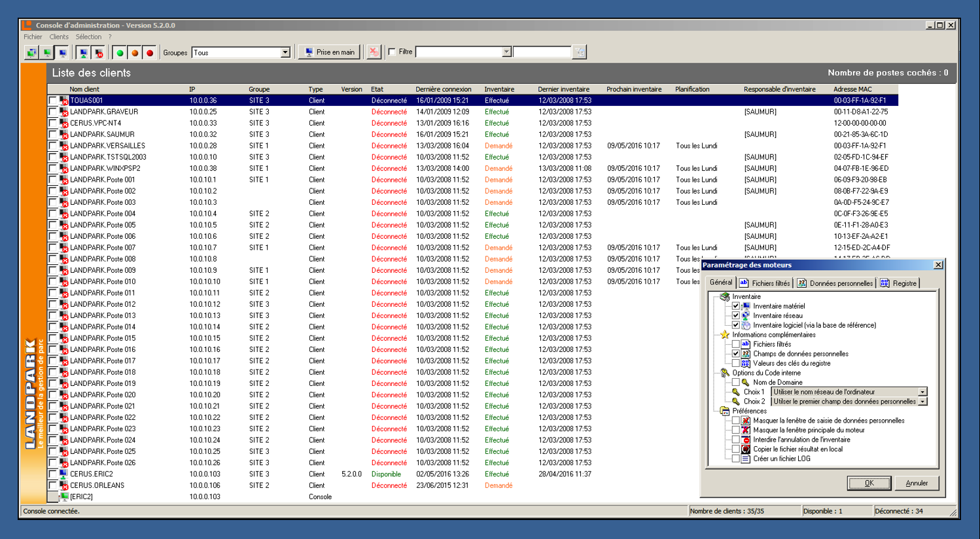980x539 pixels.
Task: Click the Inventaire réseau network icon
Action: [x=746, y=315]
